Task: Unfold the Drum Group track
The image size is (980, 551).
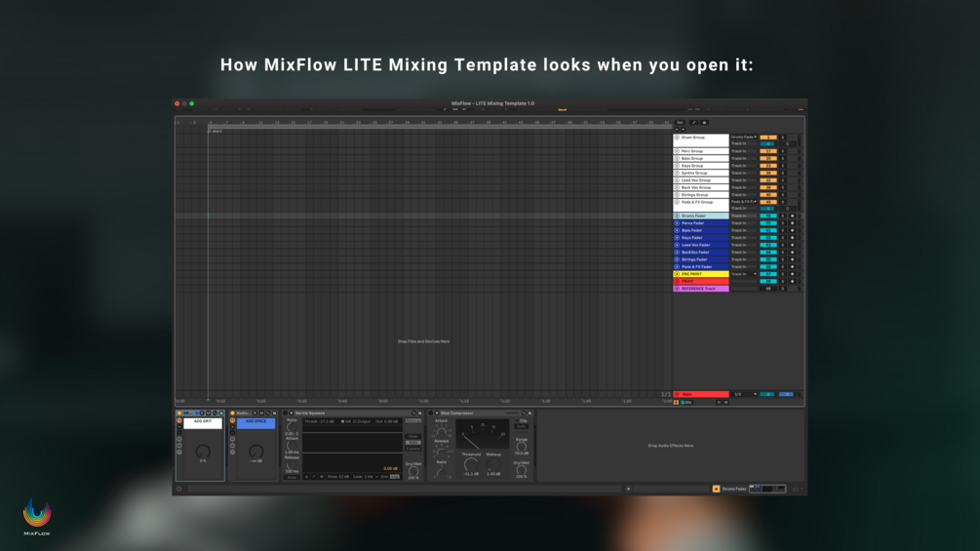Action: (x=677, y=138)
